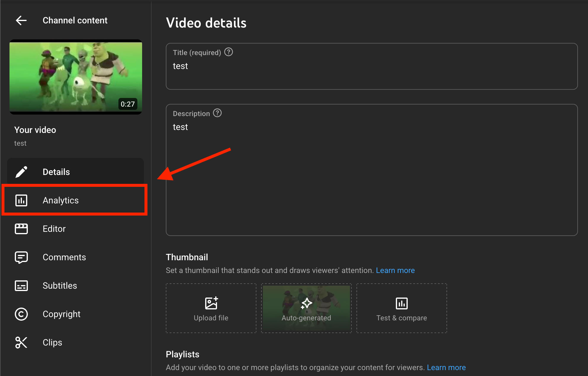Click the Test & compare chart icon

(x=401, y=303)
